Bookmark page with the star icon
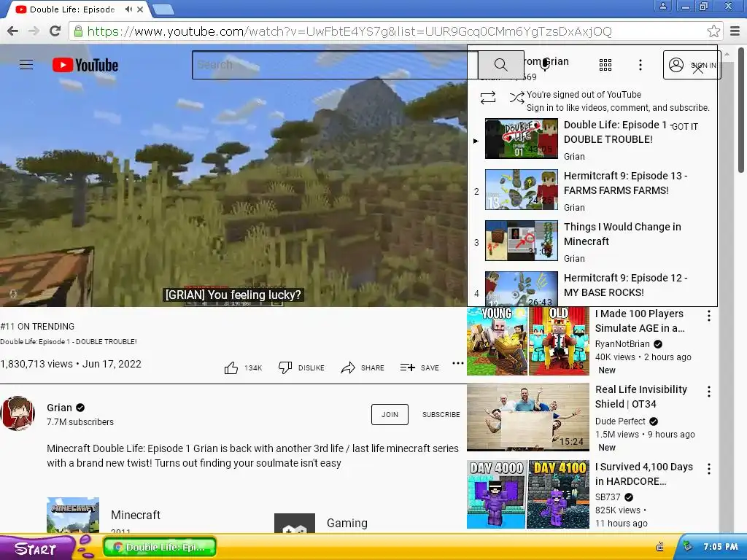Viewport: 747px width, 560px height. click(713, 31)
